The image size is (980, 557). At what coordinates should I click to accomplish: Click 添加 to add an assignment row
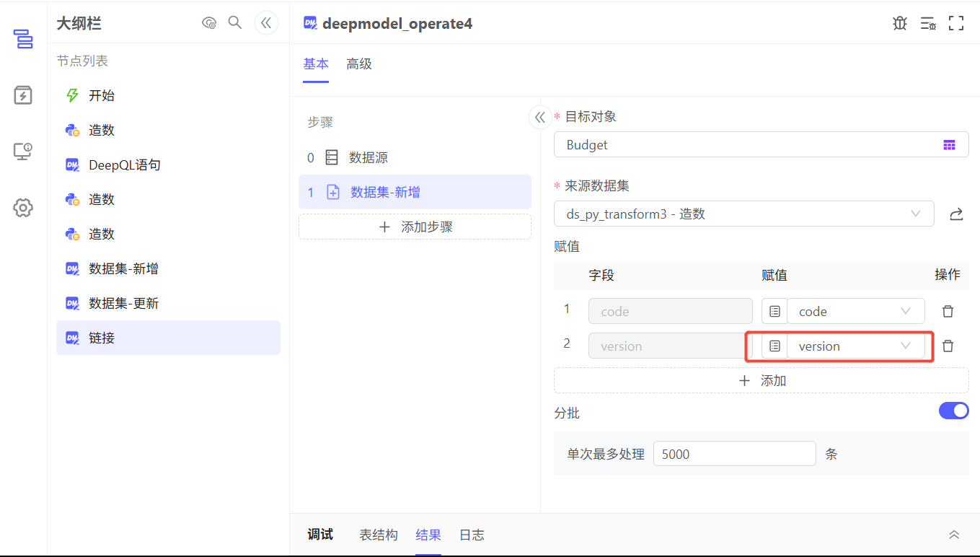[x=761, y=380]
